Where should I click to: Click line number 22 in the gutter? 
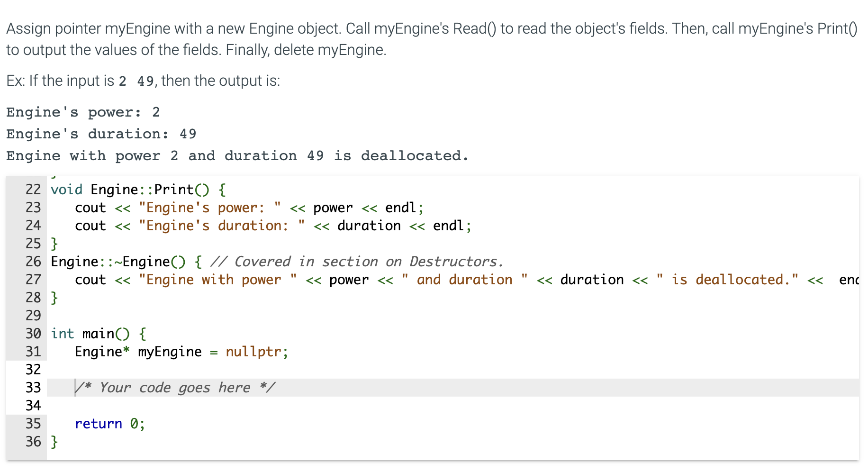[x=32, y=189]
